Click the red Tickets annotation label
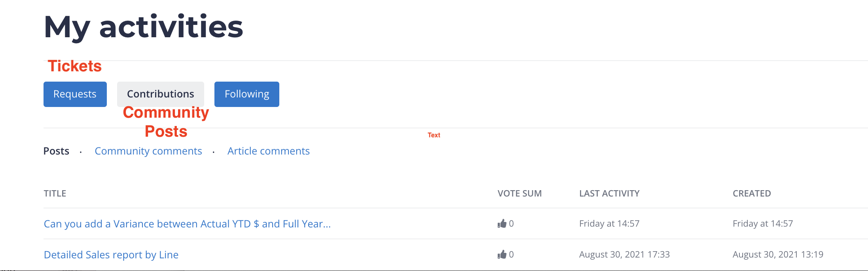Viewport: 868px width, 271px height. [75, 66]
